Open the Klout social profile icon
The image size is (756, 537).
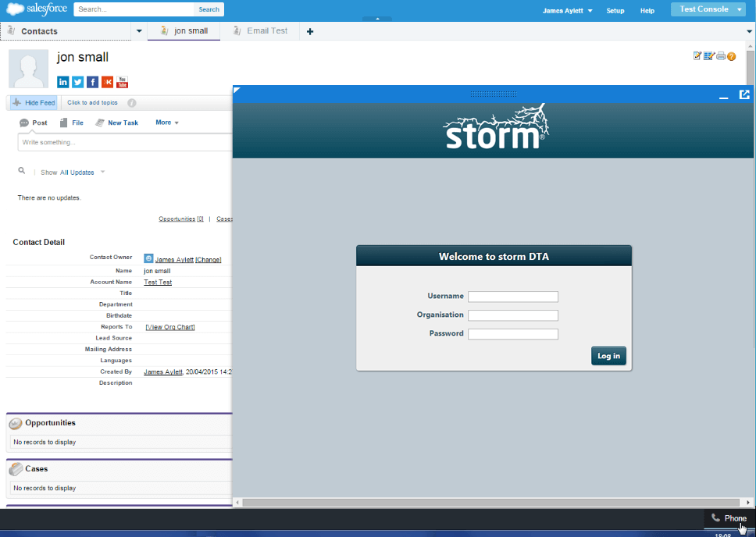(108, 82)
